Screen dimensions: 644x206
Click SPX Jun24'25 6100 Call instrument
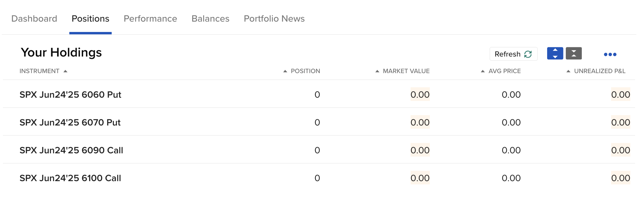(x=70, y=178)
